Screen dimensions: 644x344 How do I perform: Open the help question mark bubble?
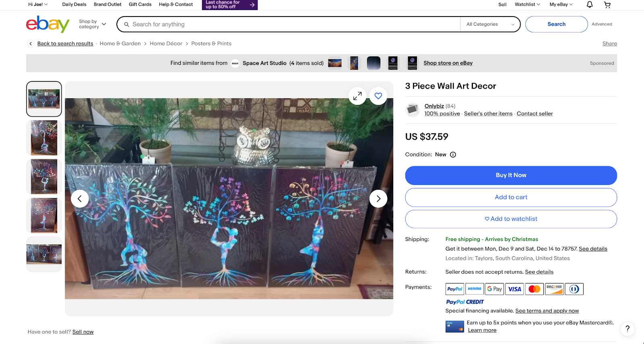click(627, 329)
